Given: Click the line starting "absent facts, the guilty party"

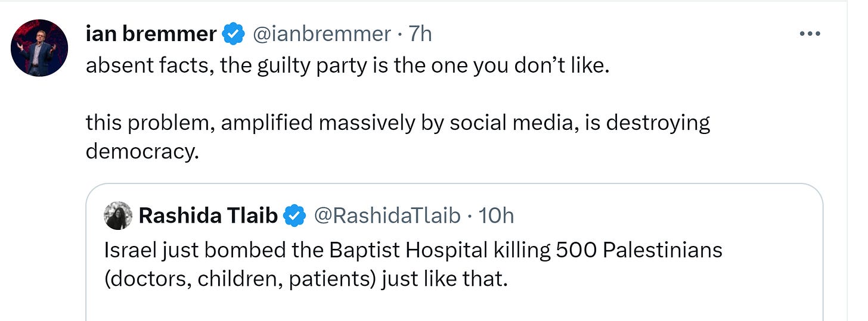Looking at the screenshot, I should coord(348,66).
